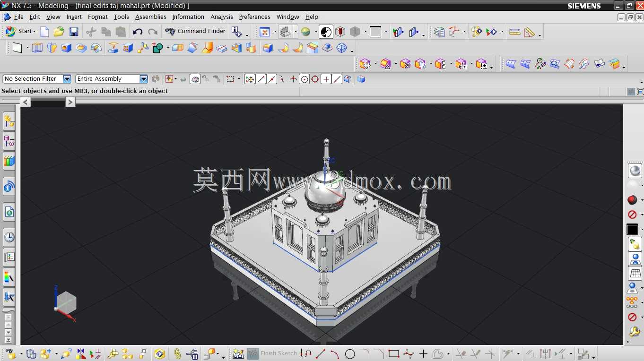Toggle the End Point snap
The width and height of the screenshot is (644, 361).
pos(261,79)
